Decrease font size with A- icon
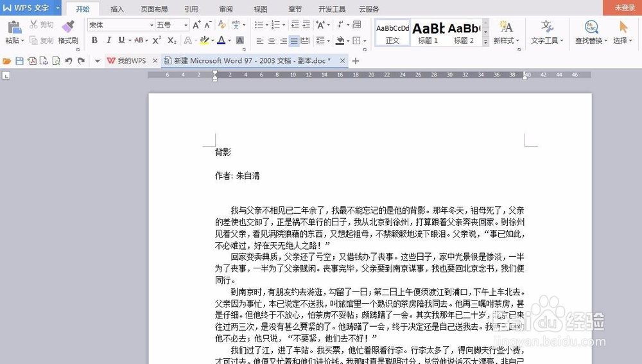The height and width of the screenshot is (364, 642). click(x=208, y=25)
